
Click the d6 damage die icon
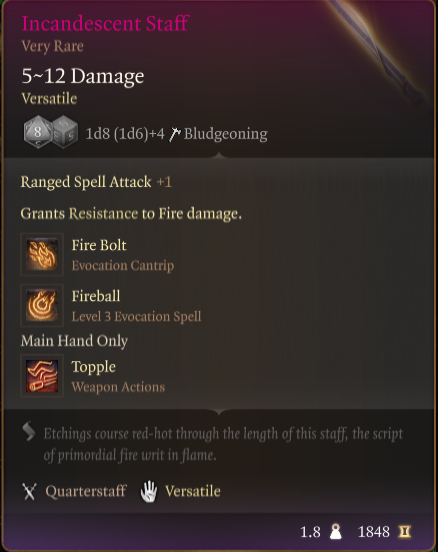coord(66,132)
